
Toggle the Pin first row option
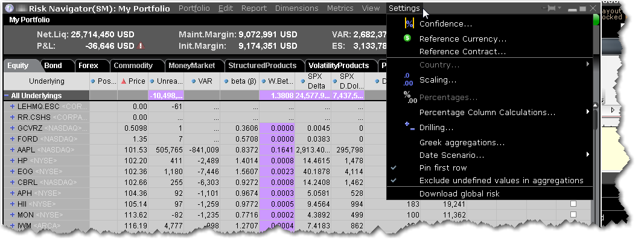coord(443,167)
